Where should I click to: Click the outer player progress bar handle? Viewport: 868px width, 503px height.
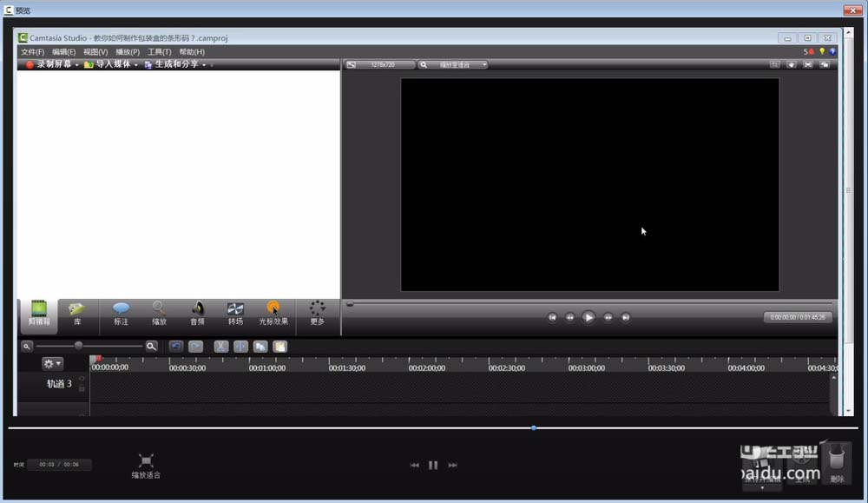point(534,427)
